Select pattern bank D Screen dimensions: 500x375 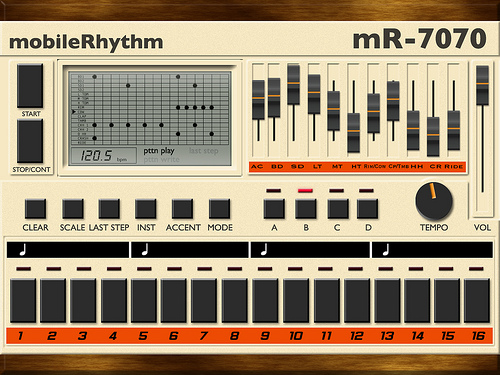367,209
